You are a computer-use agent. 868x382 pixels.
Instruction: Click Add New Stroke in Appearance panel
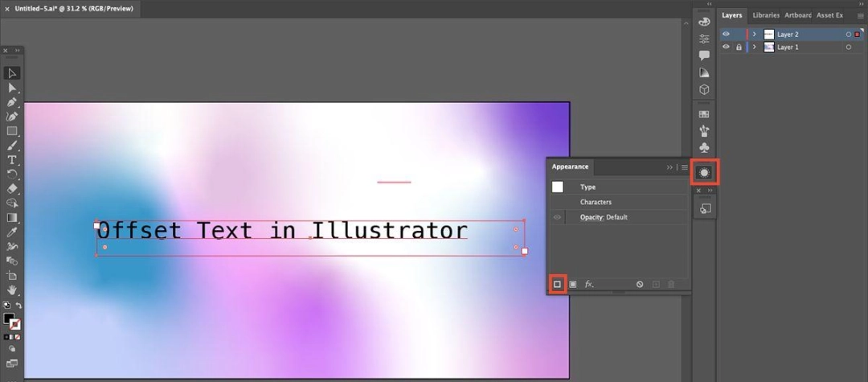558,284
